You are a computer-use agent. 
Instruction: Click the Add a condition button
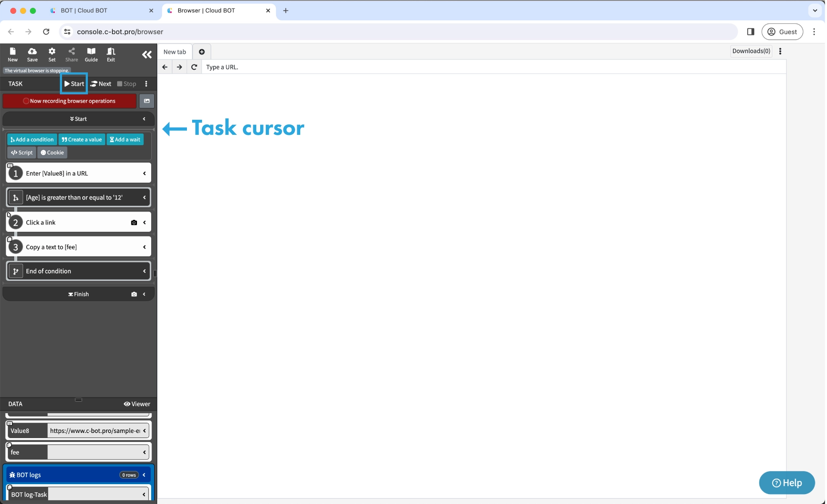pyautogui.click(x=32, y=140)
